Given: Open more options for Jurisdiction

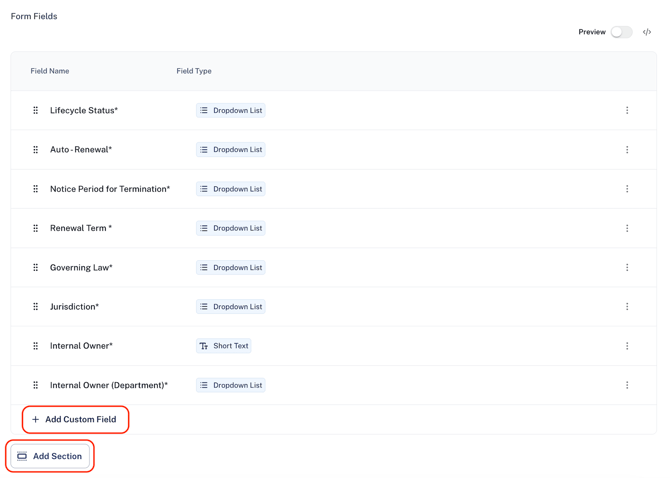Looking at the screenshot, I should coord(627,307).
